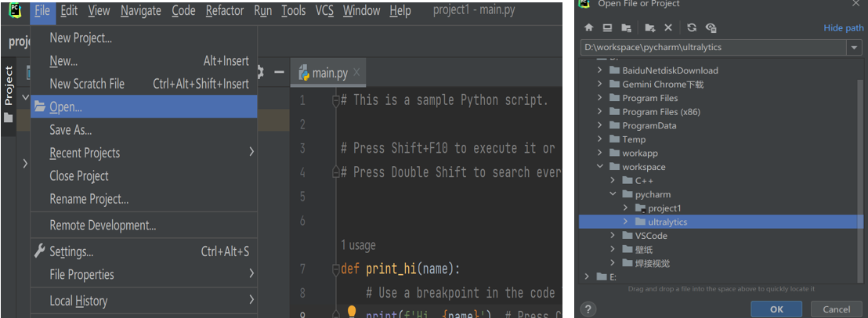Screen dimensions: 868x318
Task: Click the PyCharm logo in main window
Action: (x=16, y=10)
